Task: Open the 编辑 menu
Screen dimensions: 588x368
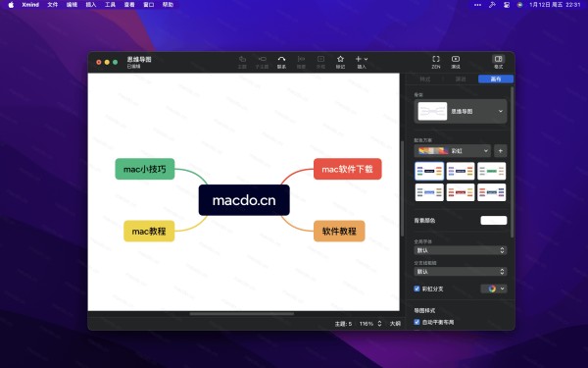Action: tap(72, 5)
